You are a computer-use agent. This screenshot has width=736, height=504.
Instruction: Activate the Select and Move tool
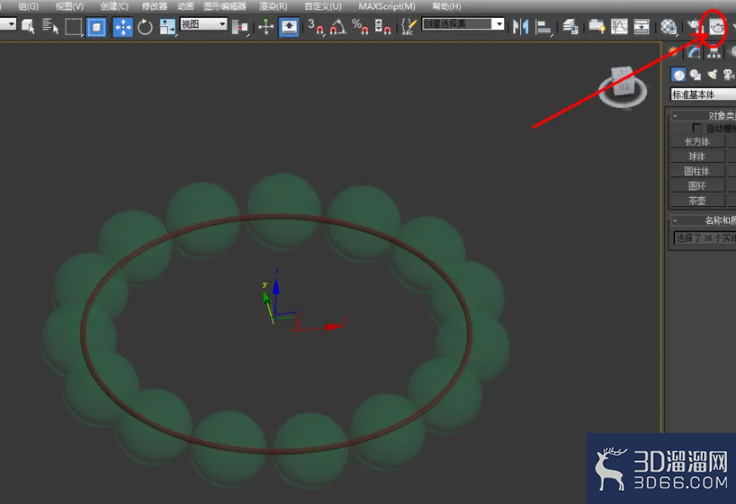[123, 27]
